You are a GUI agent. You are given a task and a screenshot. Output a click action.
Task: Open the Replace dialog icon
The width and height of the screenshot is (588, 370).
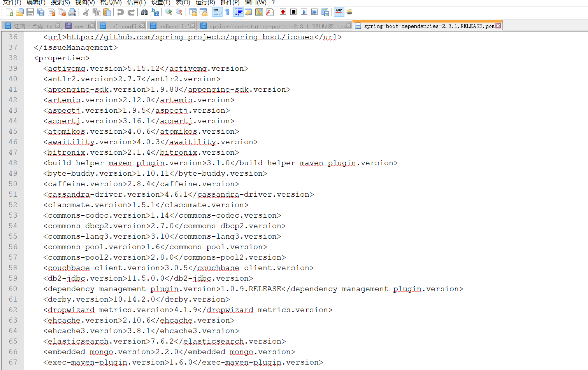[x=155, y=12]
